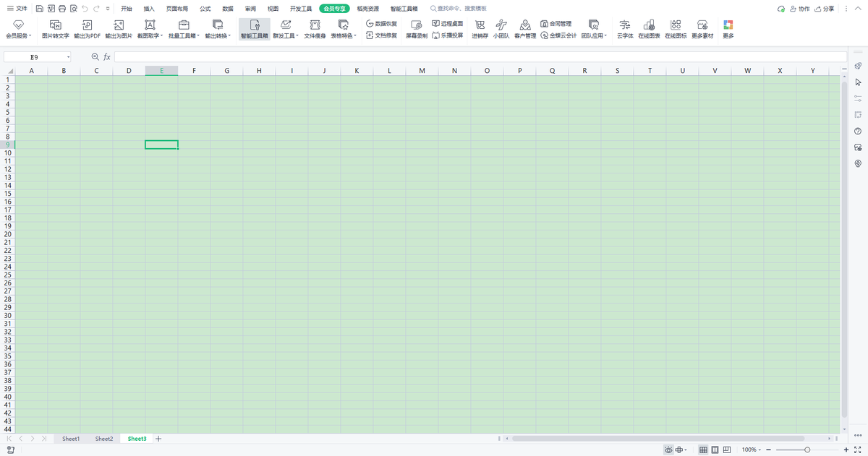Screen dimensions: 868x456
Task: Click the undo arrow icon
Action: (85, 9)
